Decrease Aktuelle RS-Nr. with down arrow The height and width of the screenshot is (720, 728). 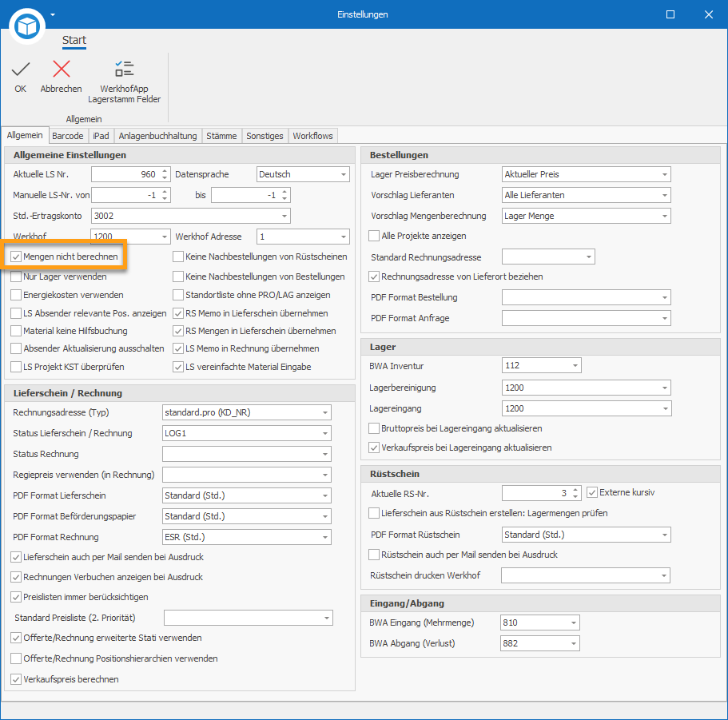click(x=575, y=497)
